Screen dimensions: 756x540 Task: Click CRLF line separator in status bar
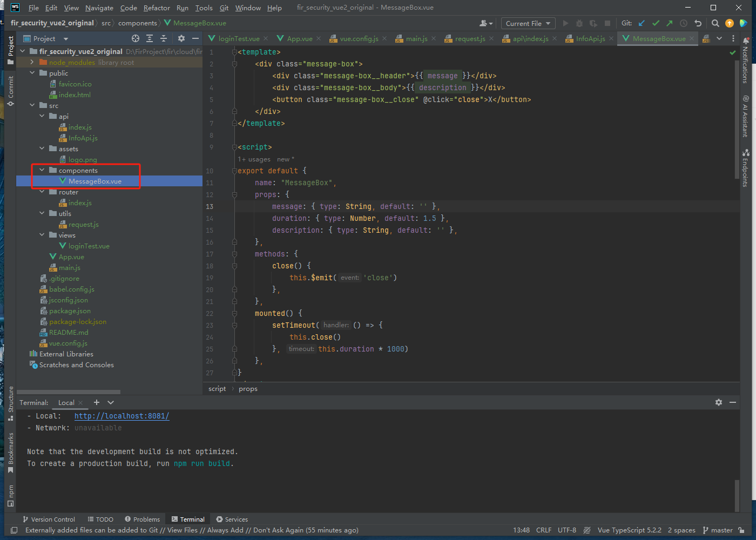pyautogui.click(x=544, y=530)
